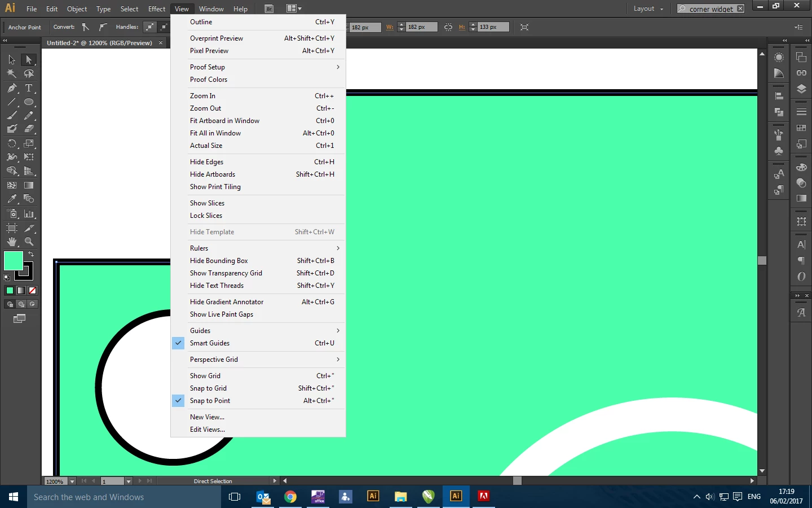The height and width of the screenshot is (508, 812).
Task: Select the Lasso tool
Action: click(x=29, y=73)
